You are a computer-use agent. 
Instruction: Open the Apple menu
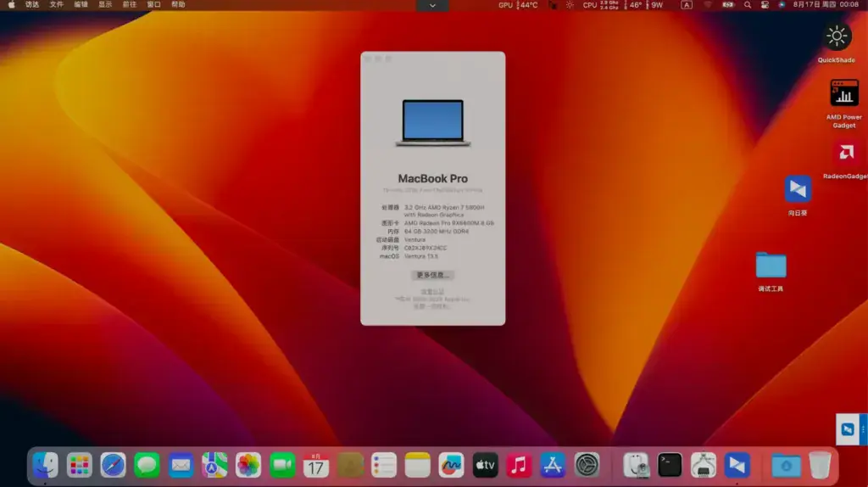[11, 4]
